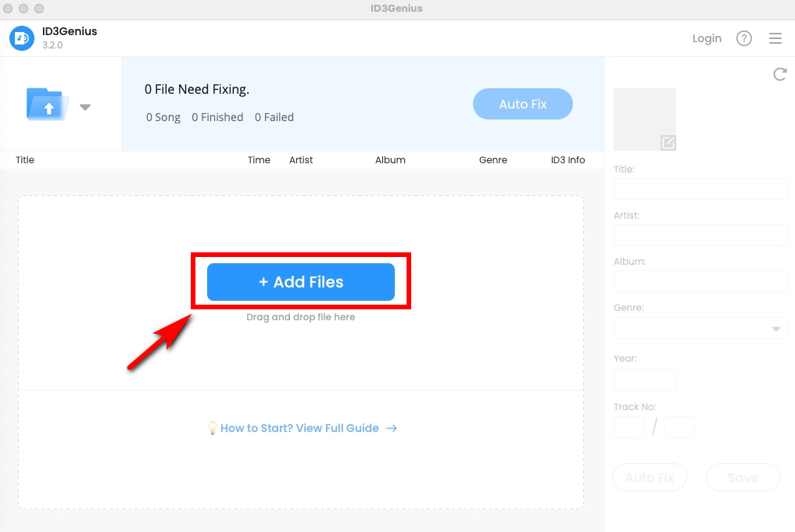Click the Artist input field
Screen dimensions: 795x532
coord(700,235)
